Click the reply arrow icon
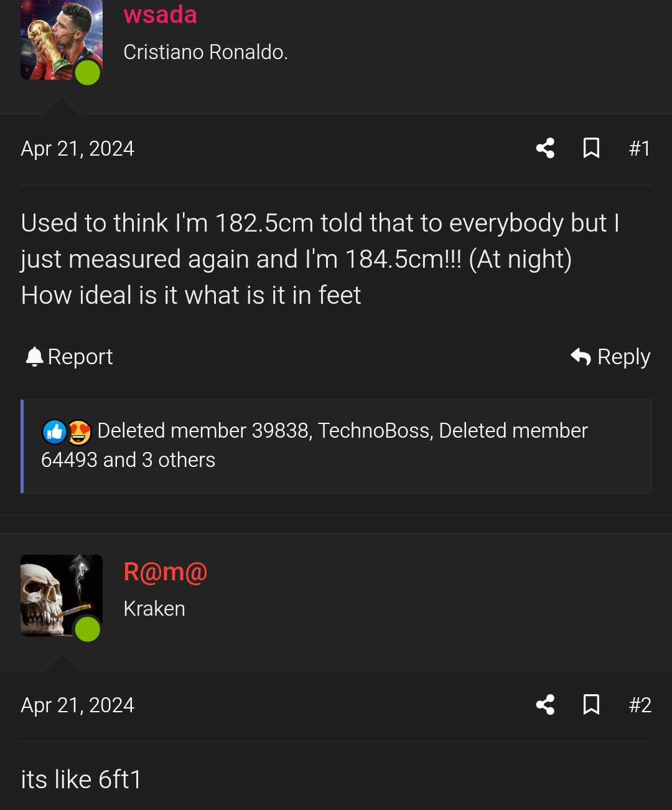 click(580, 356)
